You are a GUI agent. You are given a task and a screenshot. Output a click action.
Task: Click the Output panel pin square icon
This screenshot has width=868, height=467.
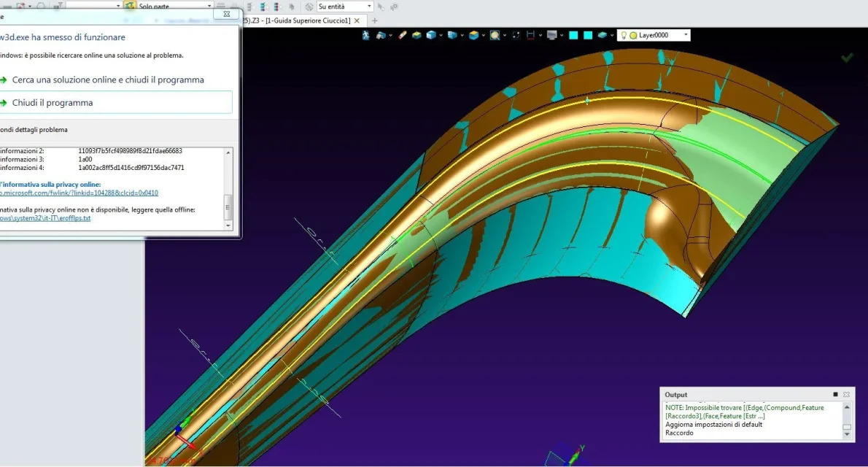(835, 395)
